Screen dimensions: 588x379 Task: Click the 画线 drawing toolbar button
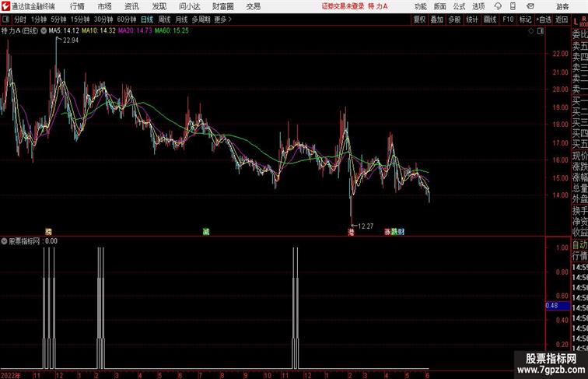tap(490, 19)
